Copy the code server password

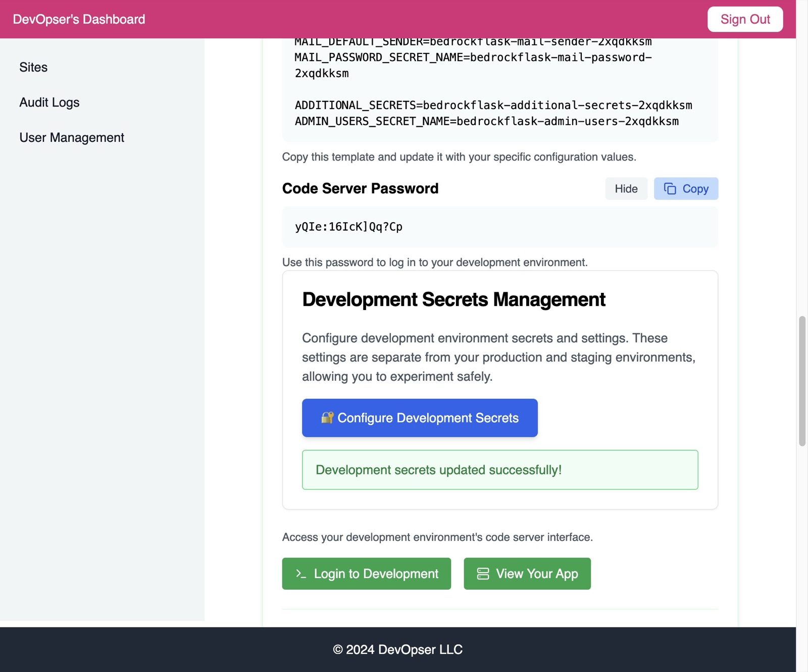686,188
